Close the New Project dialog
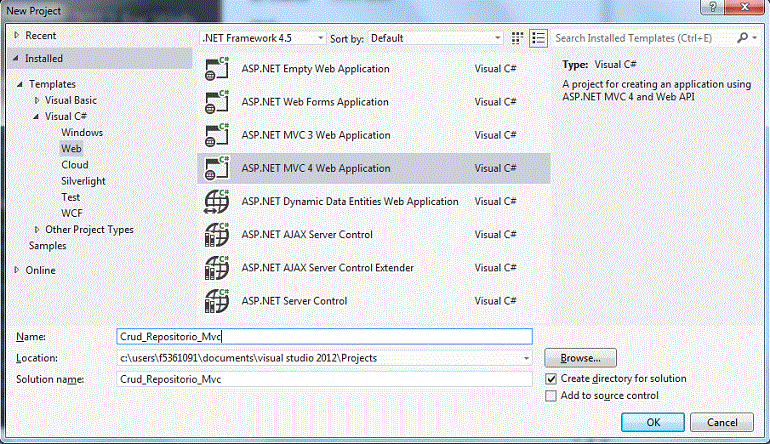Screen dimensions: 770x444 click(744, 7)
